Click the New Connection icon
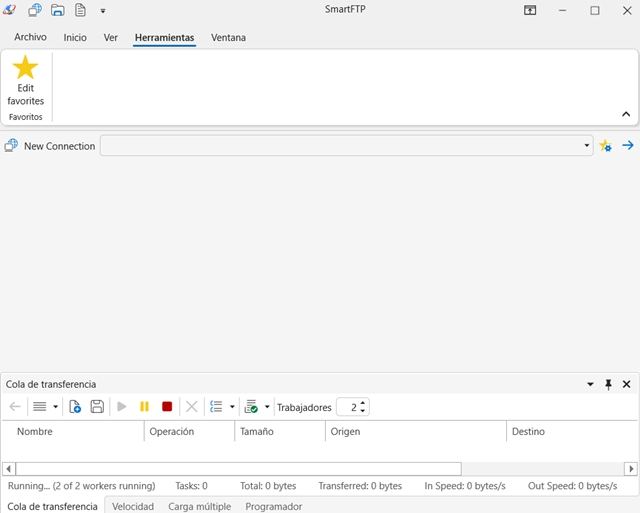 tap(11, 145)
